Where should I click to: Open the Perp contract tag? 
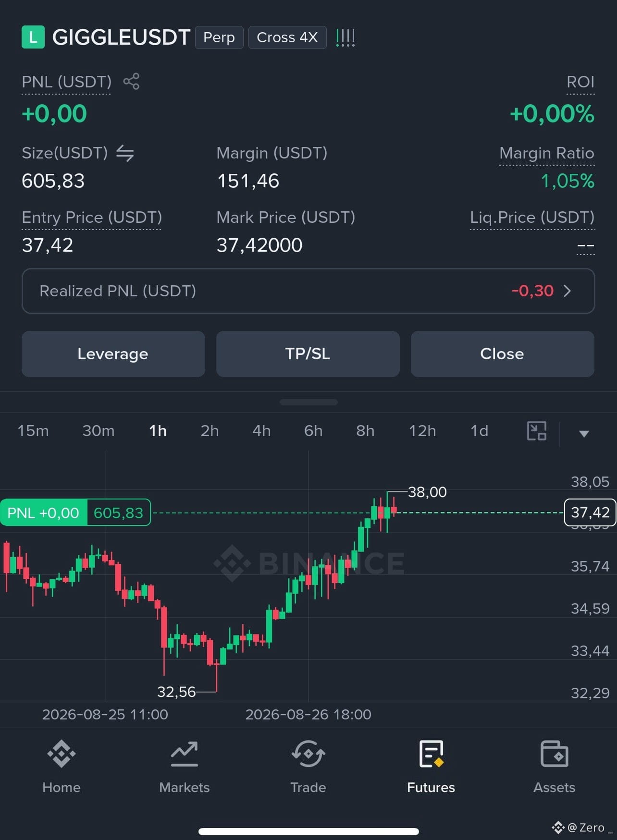tap(219, 37)
